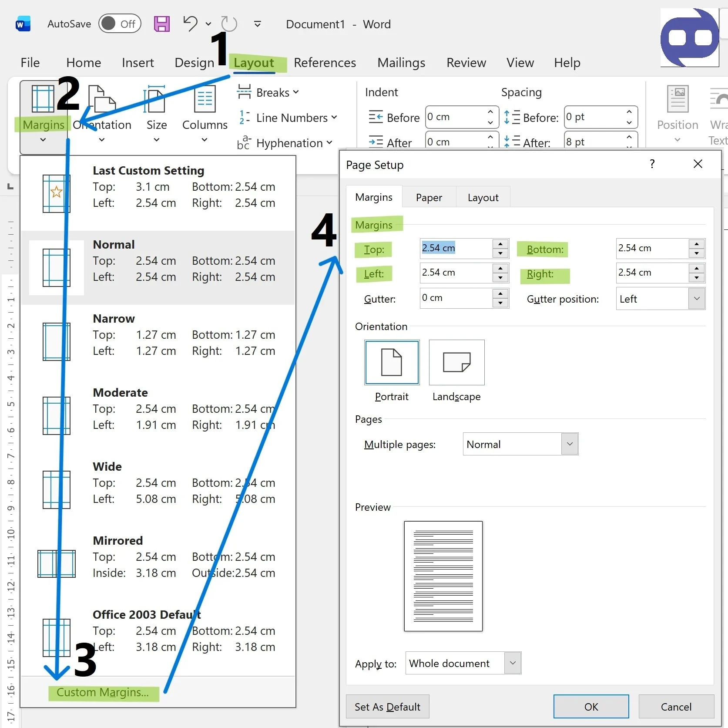
Task: Expand the Columns dropdown chevron
Action: tap(205, 140)
